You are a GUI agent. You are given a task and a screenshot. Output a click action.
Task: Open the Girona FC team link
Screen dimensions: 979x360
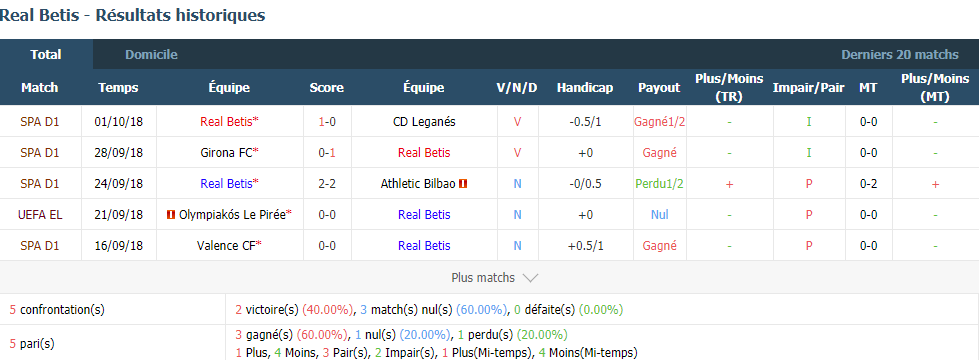tap(227, 153)
